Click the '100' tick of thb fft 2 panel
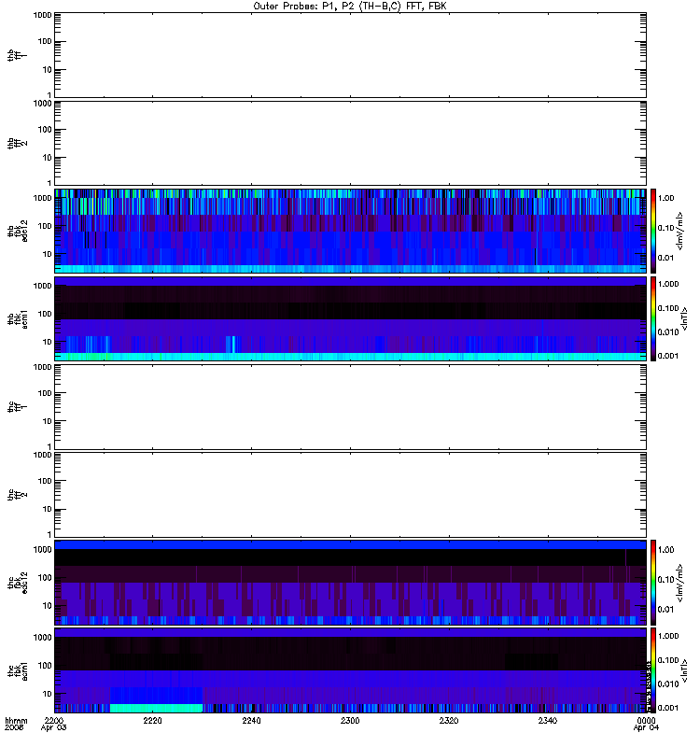 (45, 130)
